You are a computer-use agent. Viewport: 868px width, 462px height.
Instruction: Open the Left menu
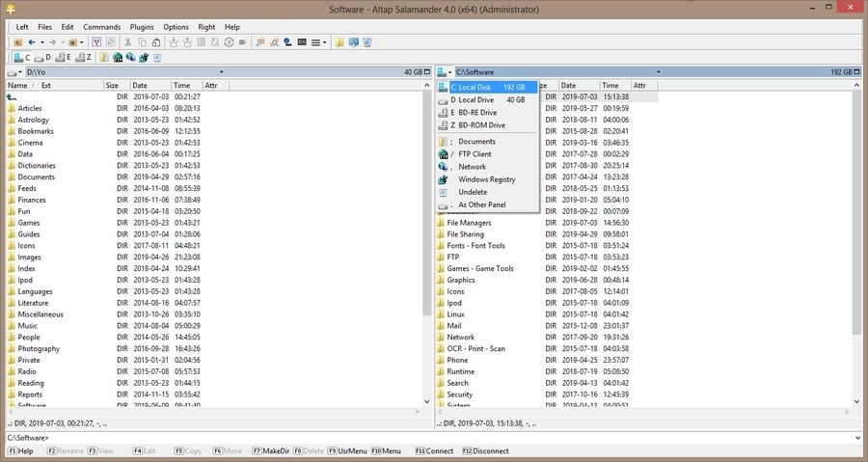pos(22,27)
